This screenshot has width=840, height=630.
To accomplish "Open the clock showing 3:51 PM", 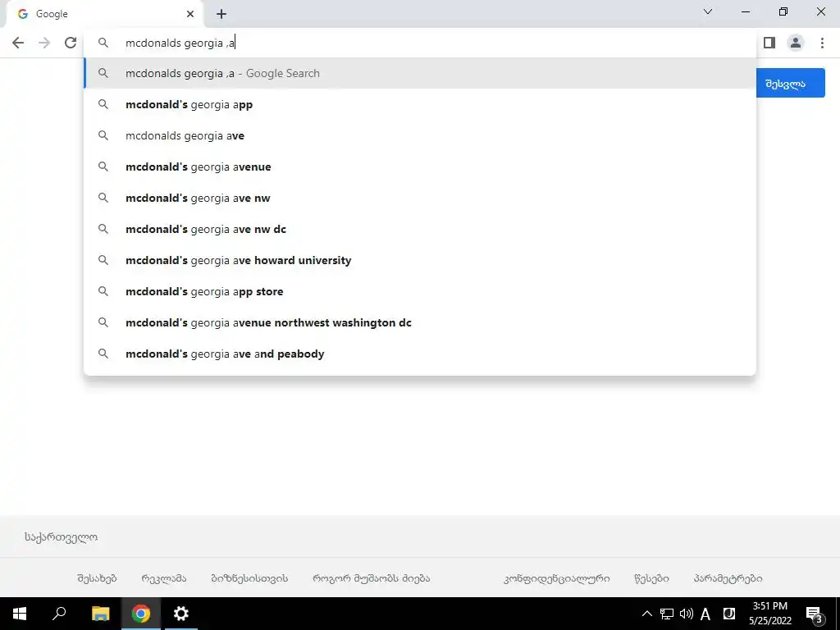I will pos(769,614).
